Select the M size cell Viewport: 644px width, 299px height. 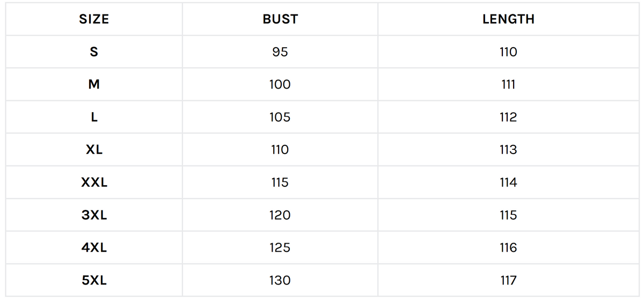point(94,85)
